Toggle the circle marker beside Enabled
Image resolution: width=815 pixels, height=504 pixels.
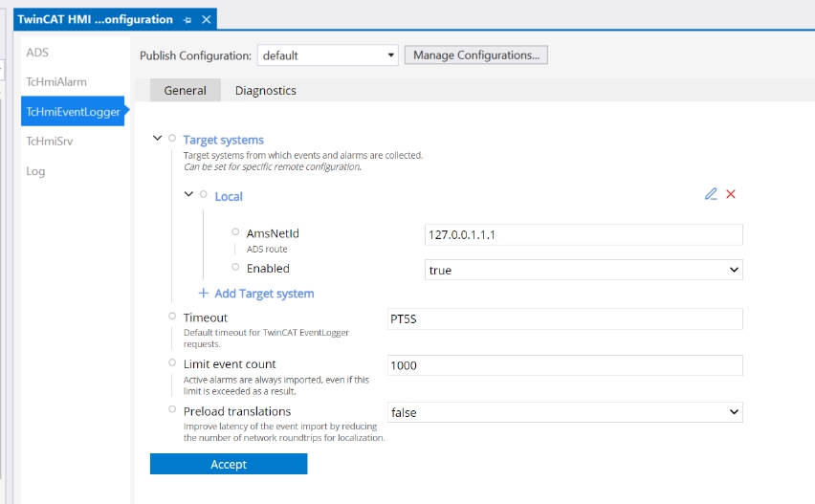point(235,267)
